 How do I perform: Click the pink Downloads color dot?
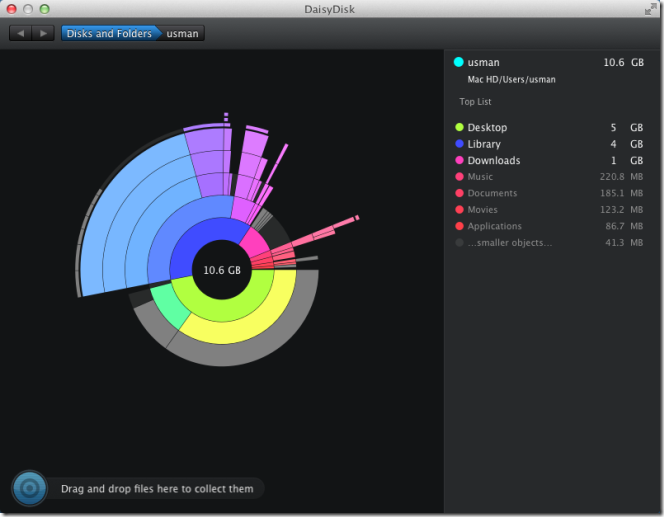pyautogui.click(x=459, y=160)
